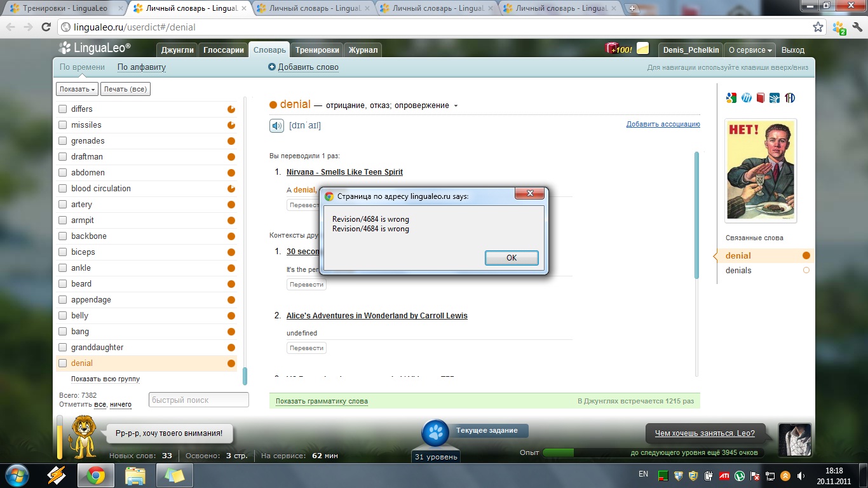Screen dimensions: 868x488
Task: Switch to the Джунгли tab
Action: click(x=177, y=50)
